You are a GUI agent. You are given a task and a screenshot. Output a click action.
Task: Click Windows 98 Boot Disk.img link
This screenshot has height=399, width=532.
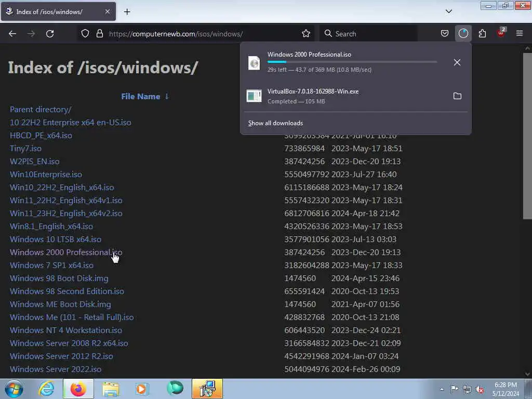[59, 278]
